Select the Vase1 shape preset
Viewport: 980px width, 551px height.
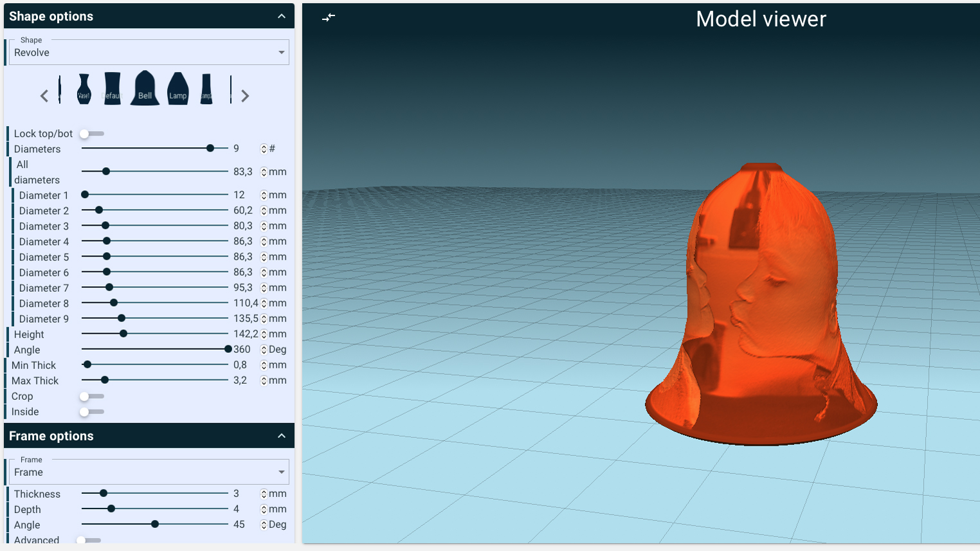coord(84,89)
